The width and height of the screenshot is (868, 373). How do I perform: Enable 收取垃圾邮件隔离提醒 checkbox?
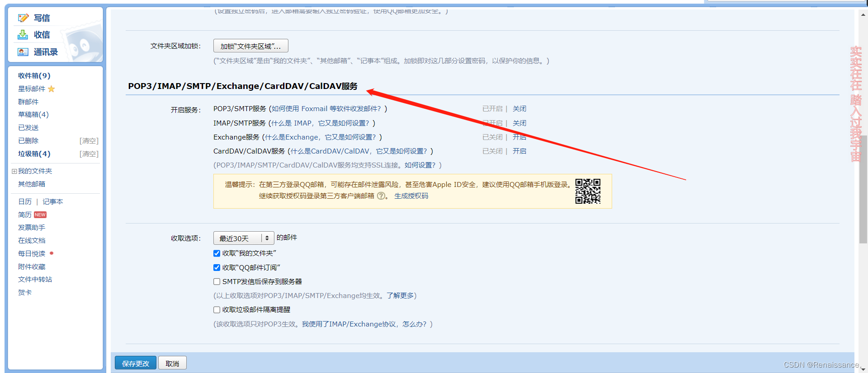click(217, 310)
